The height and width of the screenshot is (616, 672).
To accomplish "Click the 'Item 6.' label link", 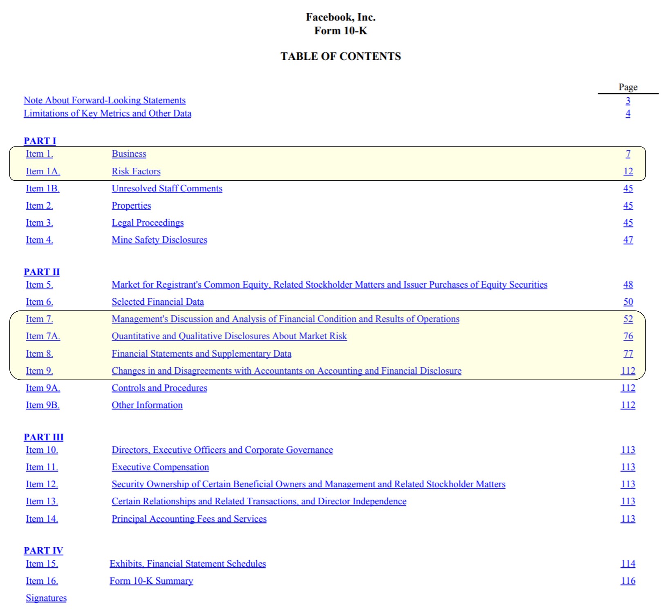I will click(39, 302).
